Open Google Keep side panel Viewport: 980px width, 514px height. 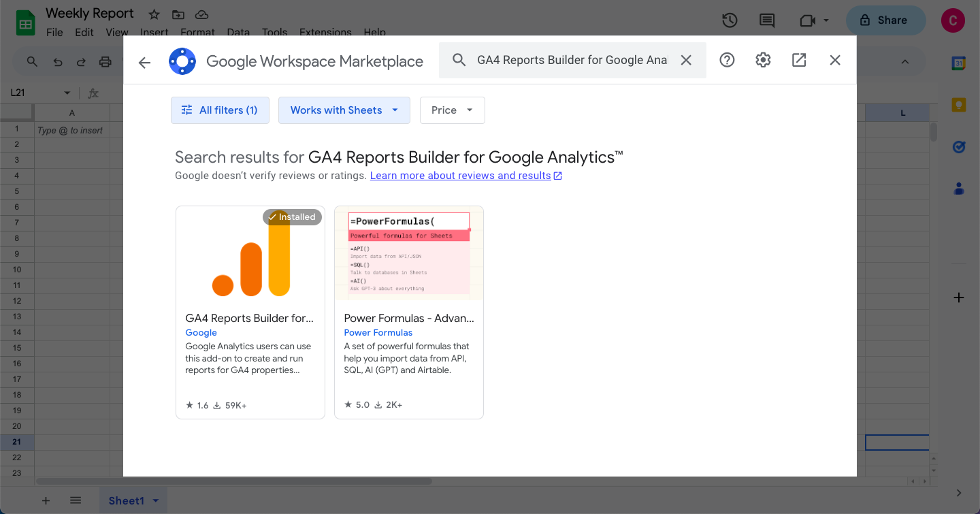click(959, 105)
